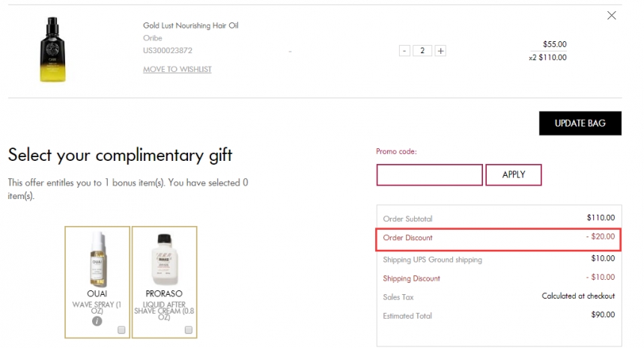
Task: Focus the Promo code text field
Action: pyautogui.click(x=429, y=175)
